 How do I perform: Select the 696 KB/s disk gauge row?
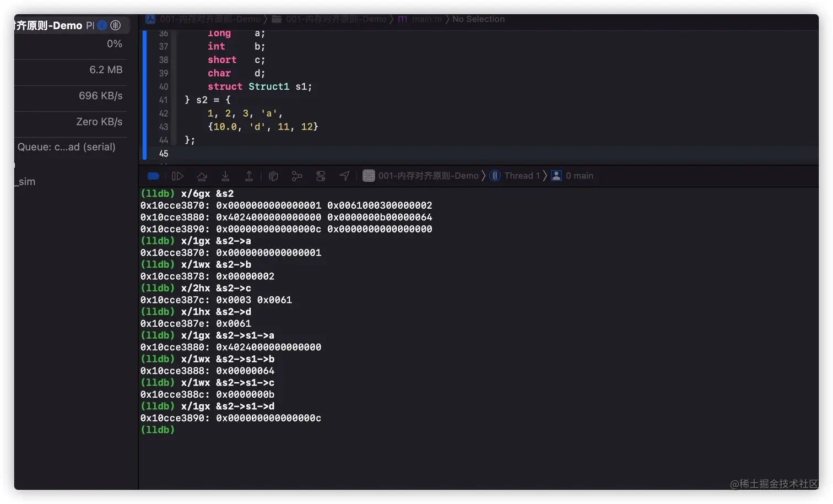pyautogui.click(x=71, y=96)
